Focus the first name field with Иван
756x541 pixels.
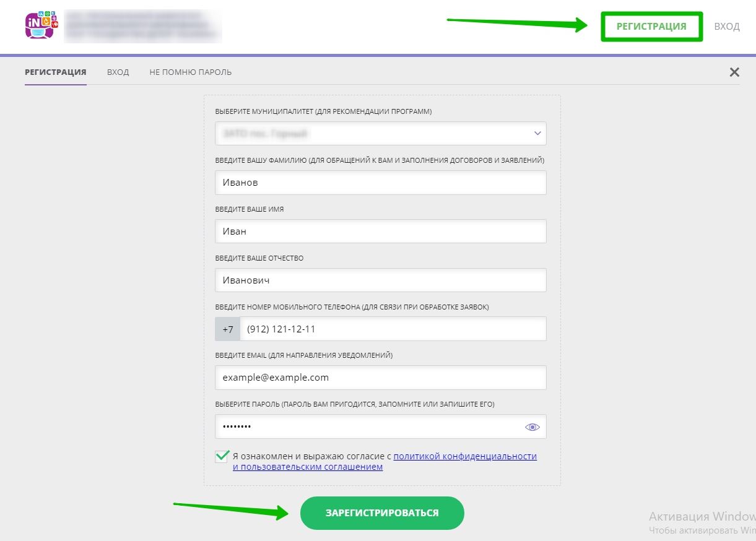click(x=380, y=232)
